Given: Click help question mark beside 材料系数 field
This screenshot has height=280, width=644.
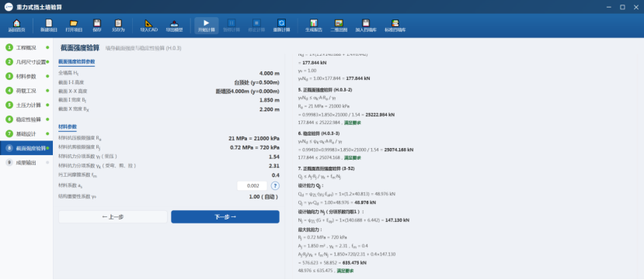Looking at the screenshot, I should [275, 185].
